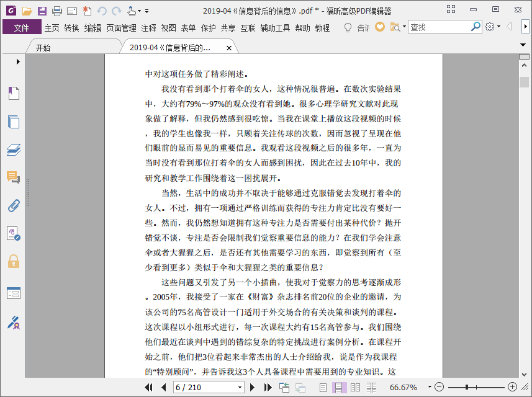Screen dimensions: 532x397
Task: Open the document tab list dropdown
Action: point(523,45)
